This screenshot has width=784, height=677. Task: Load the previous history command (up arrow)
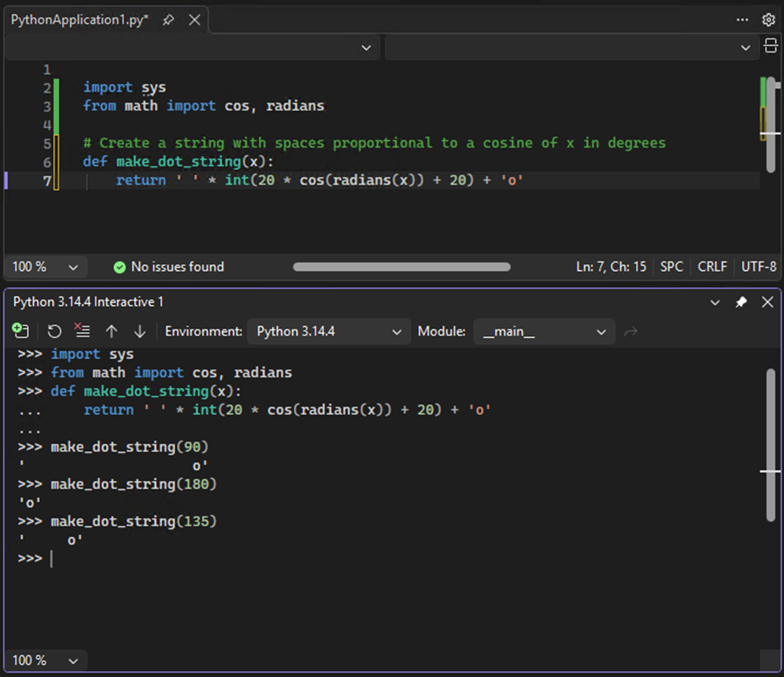[112, 331]
